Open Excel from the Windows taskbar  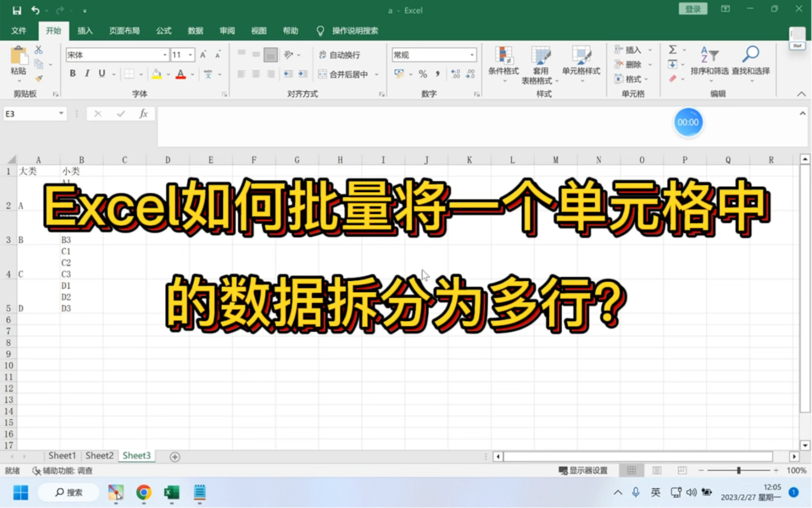point(172,493)
